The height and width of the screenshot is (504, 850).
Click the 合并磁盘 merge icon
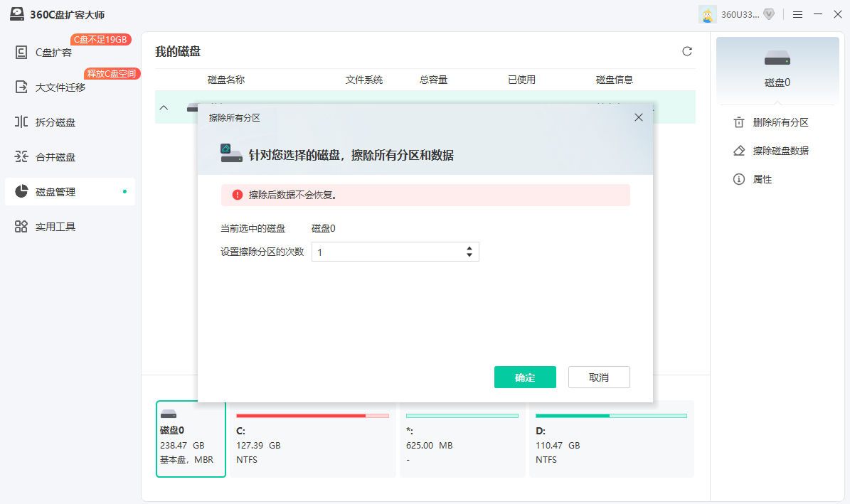(x=21, y=156)
